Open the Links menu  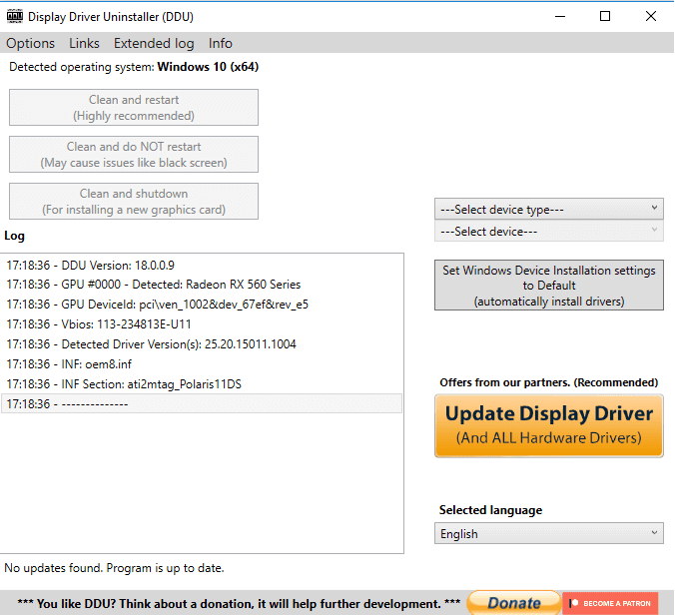[x=84, y=43]
